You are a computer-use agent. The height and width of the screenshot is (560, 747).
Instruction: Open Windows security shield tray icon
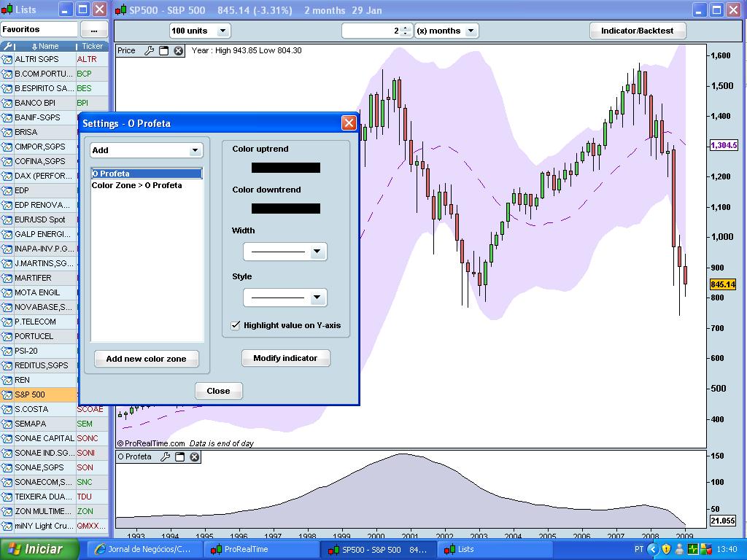tap(666, 549)
